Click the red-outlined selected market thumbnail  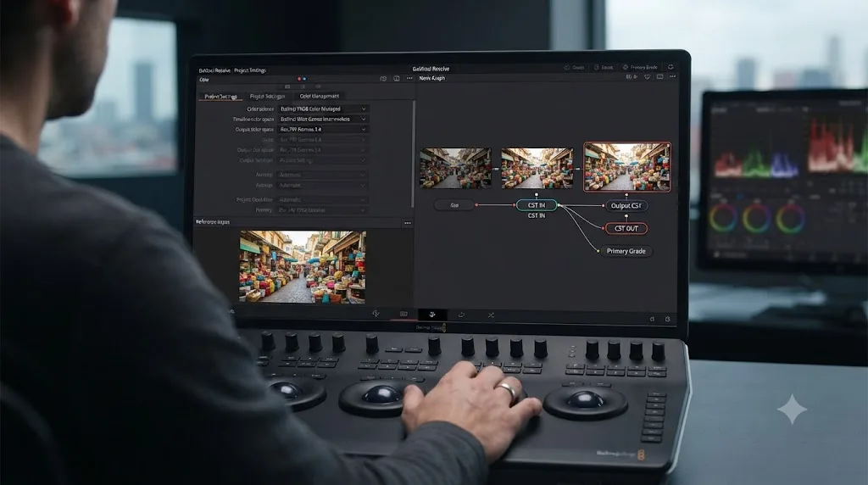tap(627, 167)
